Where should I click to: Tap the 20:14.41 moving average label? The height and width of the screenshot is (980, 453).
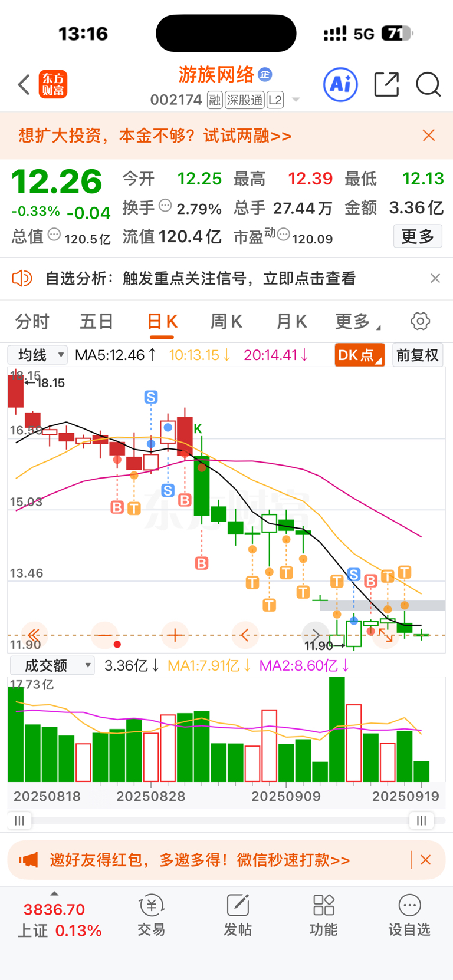coord(276,355)
